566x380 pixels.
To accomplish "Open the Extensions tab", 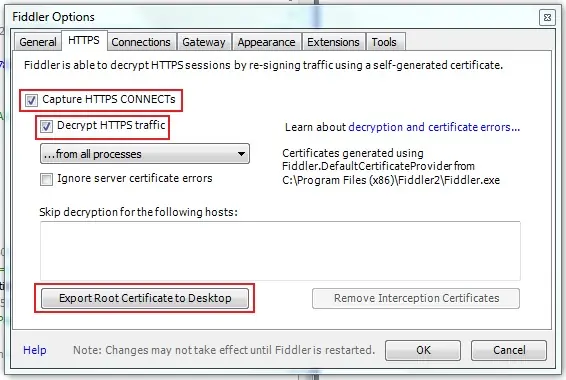I will 334,42.
